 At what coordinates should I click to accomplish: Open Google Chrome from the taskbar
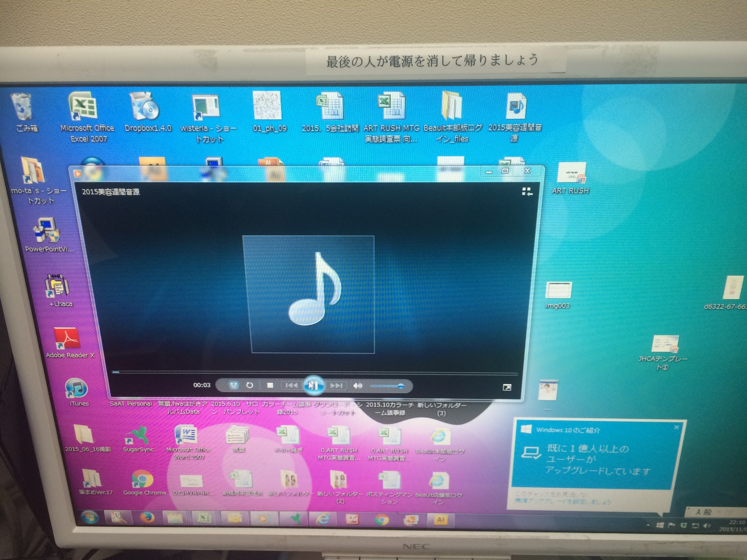(x=382, y=520)
